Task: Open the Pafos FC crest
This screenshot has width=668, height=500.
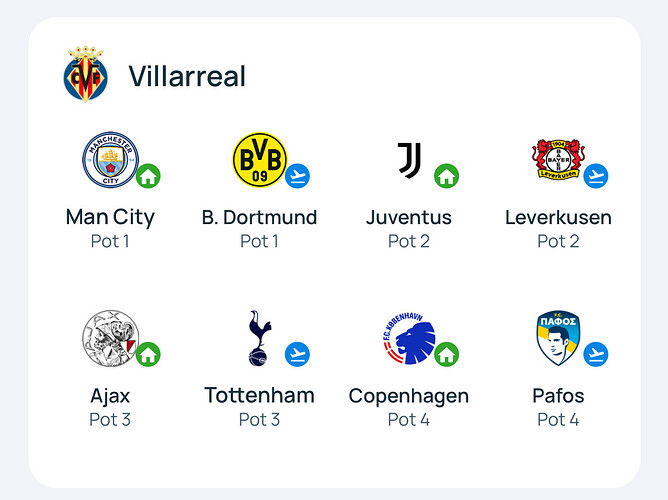Action: click(558, 338)
